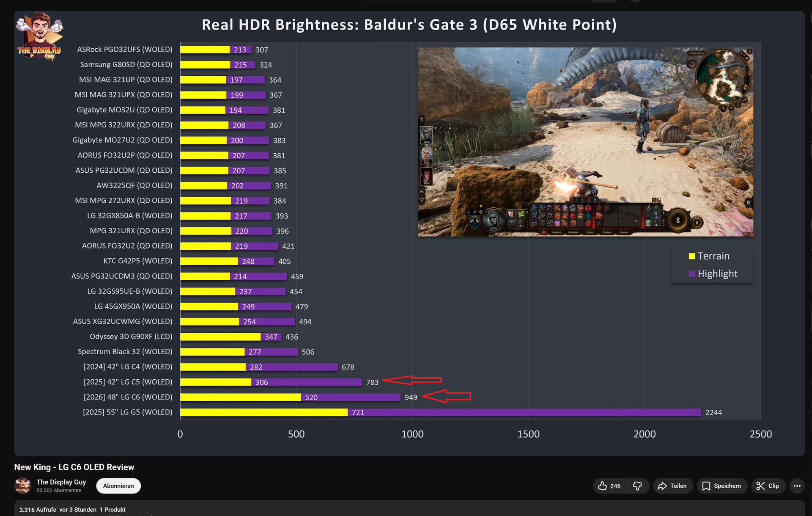
Task: Click the Highlight legend label
Action: [x=718, y=274]
